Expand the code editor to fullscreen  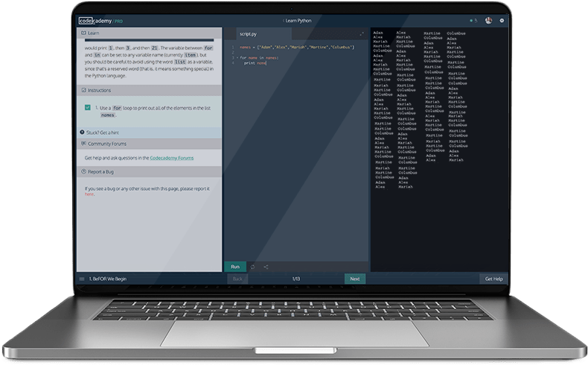pyautogui.click(x=362, y=34)
